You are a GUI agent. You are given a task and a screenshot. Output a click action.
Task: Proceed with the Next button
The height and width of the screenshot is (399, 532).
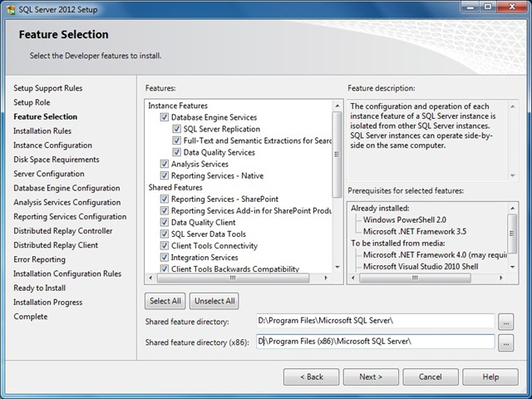coord(371,377)
